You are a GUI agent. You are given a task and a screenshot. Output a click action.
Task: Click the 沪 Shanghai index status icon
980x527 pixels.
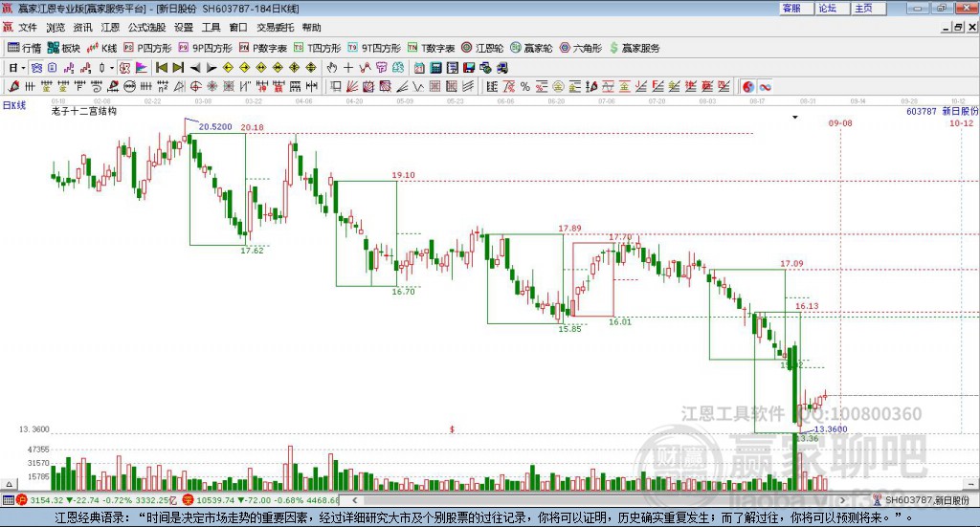tap(21, 500)
